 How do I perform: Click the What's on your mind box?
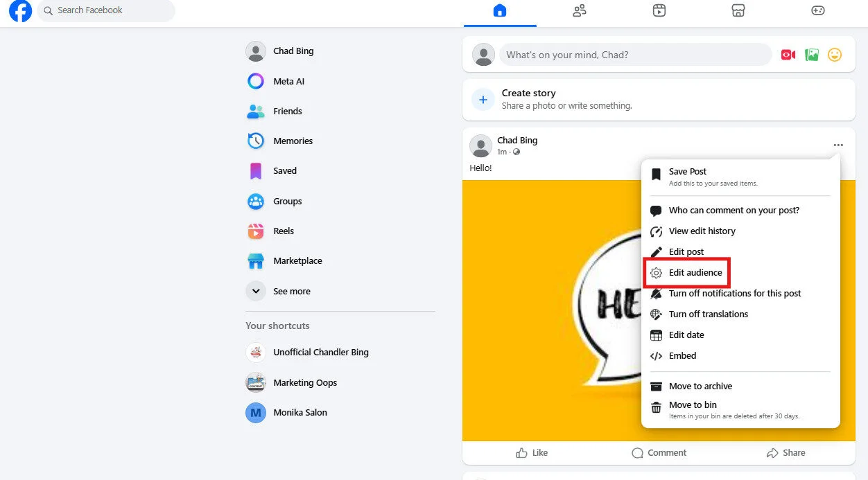pos(635,55)
